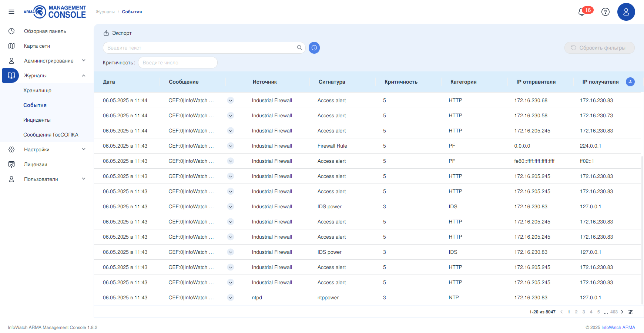Jump to last page 403
Viewport: 644px width, 333px height.
(x=614, y=312)
